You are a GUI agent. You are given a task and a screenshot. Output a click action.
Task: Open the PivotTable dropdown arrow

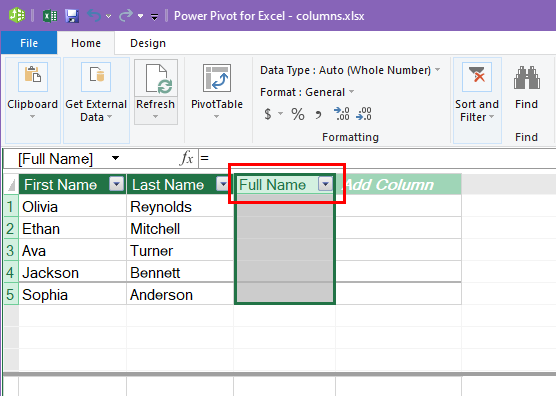coord(216,117)
